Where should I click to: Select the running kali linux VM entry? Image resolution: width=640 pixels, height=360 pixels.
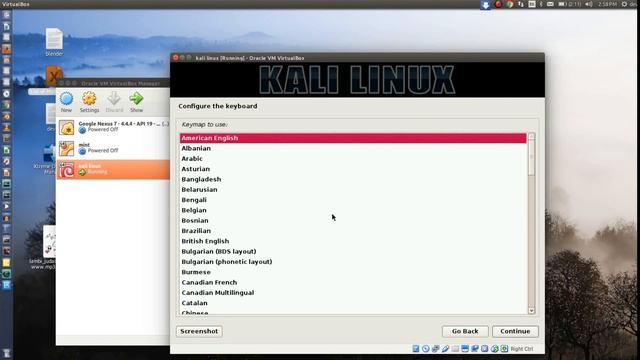tap(113, 169)
